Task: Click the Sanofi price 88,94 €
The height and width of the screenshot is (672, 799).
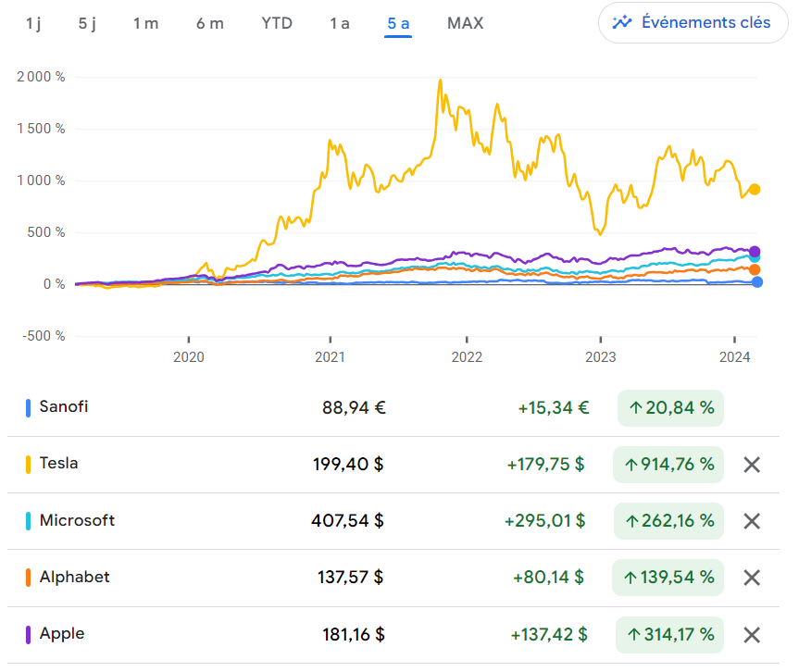Action: point(355,408)
